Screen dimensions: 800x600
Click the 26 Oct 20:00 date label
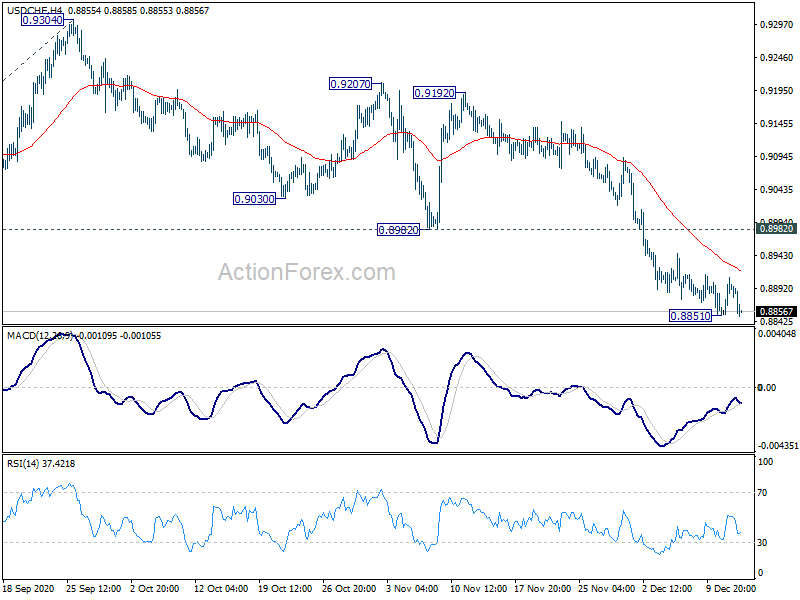(x=349, y=589)
